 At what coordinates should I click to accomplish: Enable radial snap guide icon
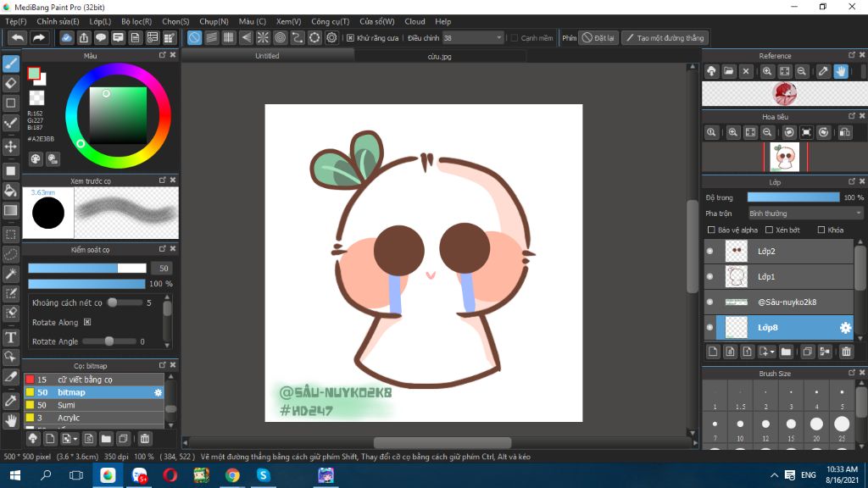[263, 38]
